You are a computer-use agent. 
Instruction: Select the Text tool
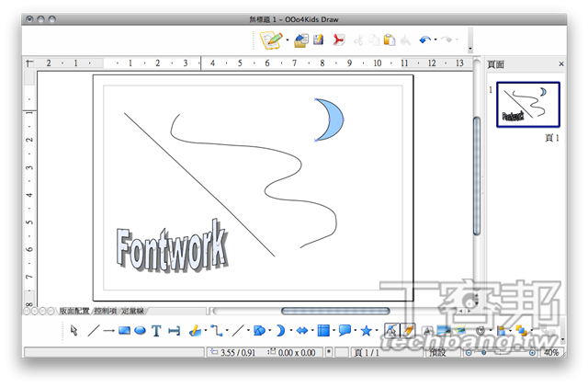[157, 331]
